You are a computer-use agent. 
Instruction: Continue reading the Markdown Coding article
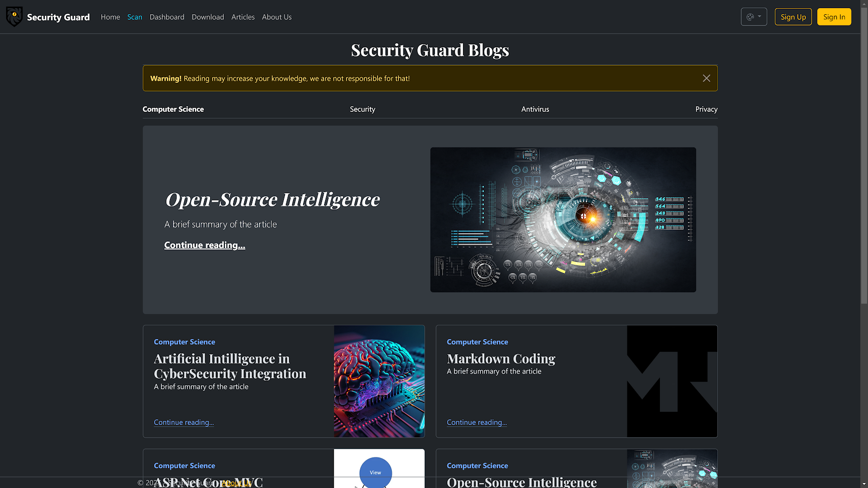tap(477, 422)
